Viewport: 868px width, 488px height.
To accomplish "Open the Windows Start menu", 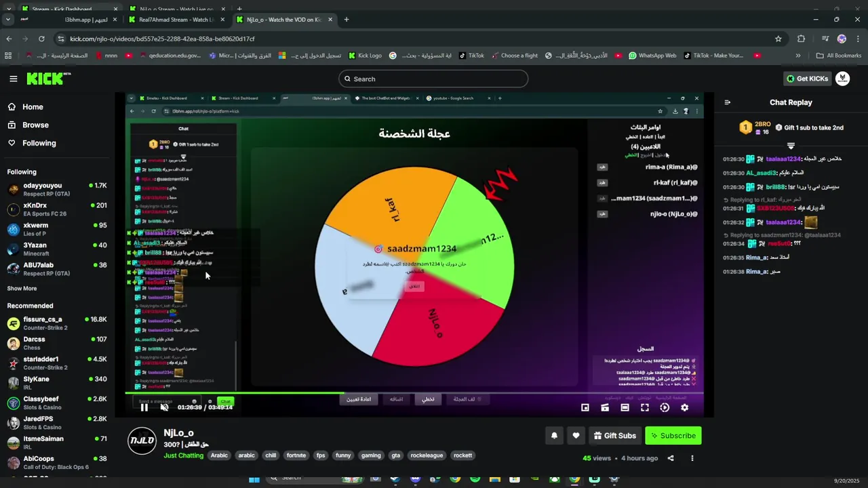I will coord(254,479).
